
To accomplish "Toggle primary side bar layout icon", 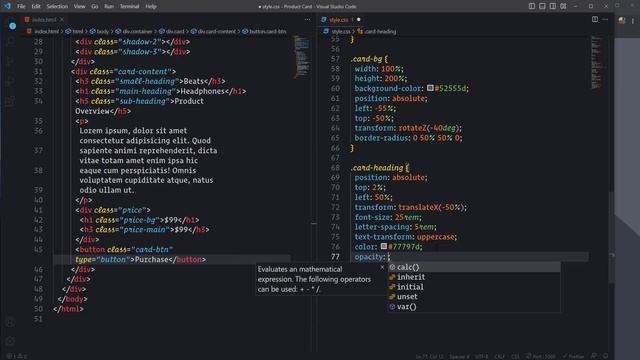I will (532, 6).
